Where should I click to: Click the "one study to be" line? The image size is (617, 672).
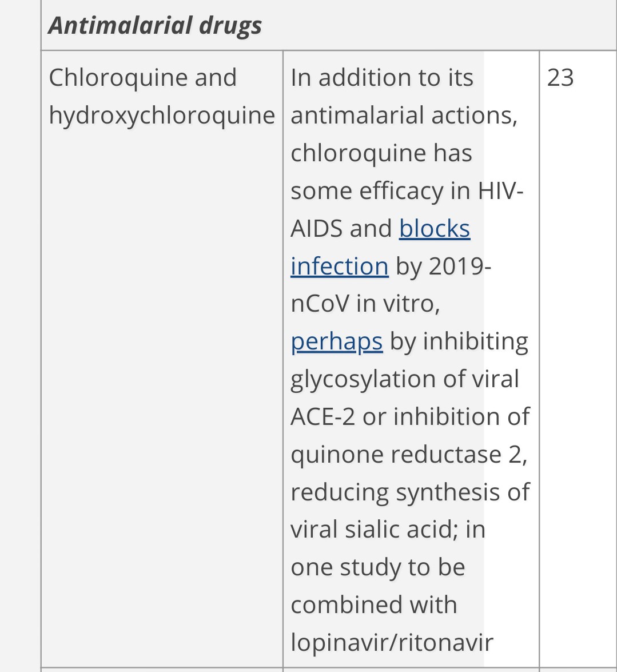[378, 567]
